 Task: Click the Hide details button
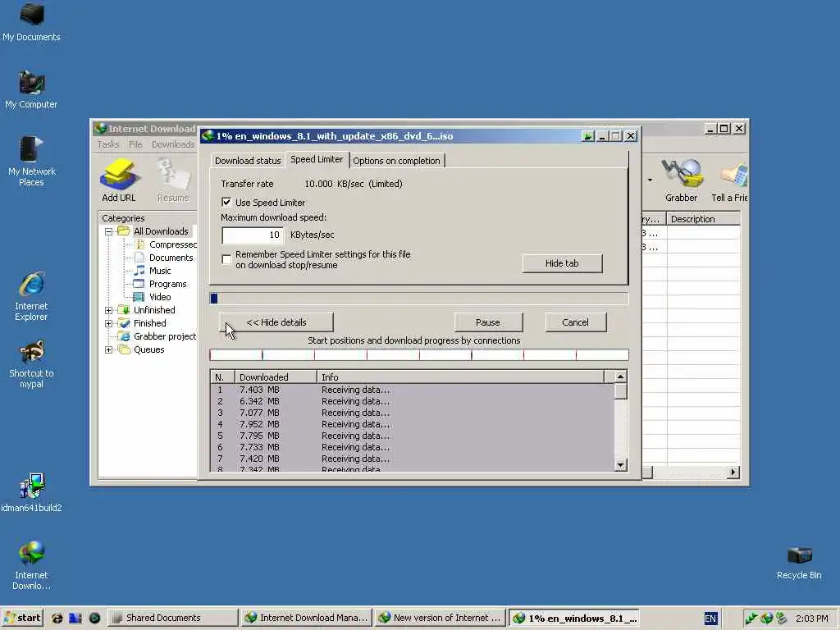tap(276, 322)
